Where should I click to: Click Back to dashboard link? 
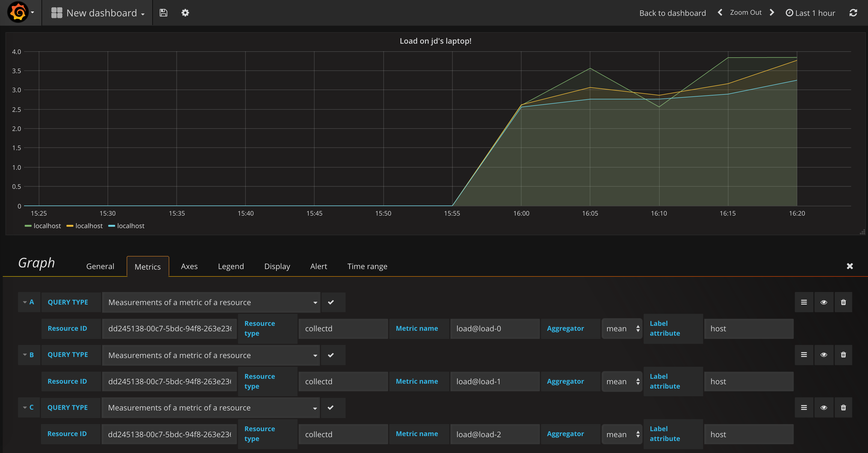click(x=672, y=13)
